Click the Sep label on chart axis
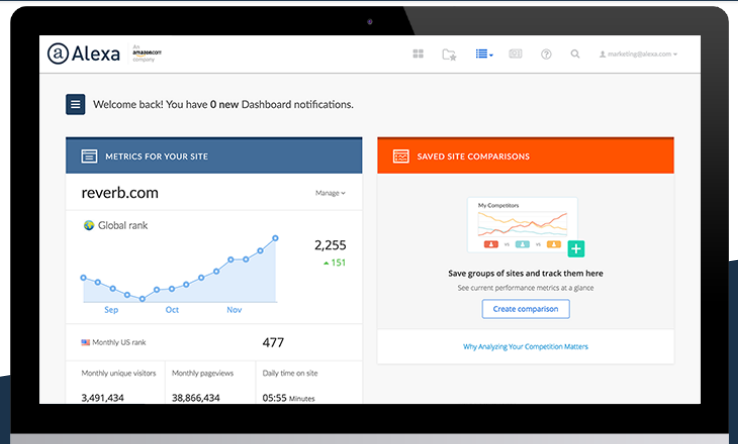Screen dimensions: 738x444 click(x=111, y=310)
